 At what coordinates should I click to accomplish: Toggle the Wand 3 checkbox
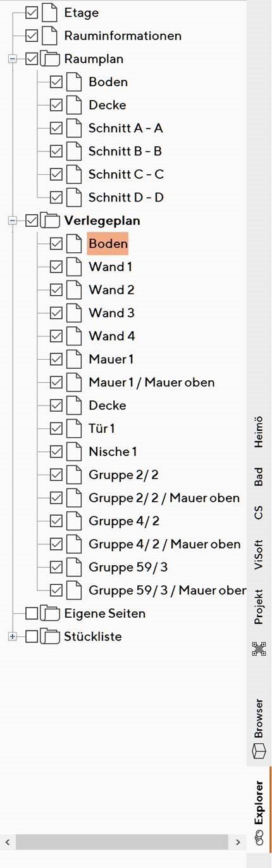point(56,313)
